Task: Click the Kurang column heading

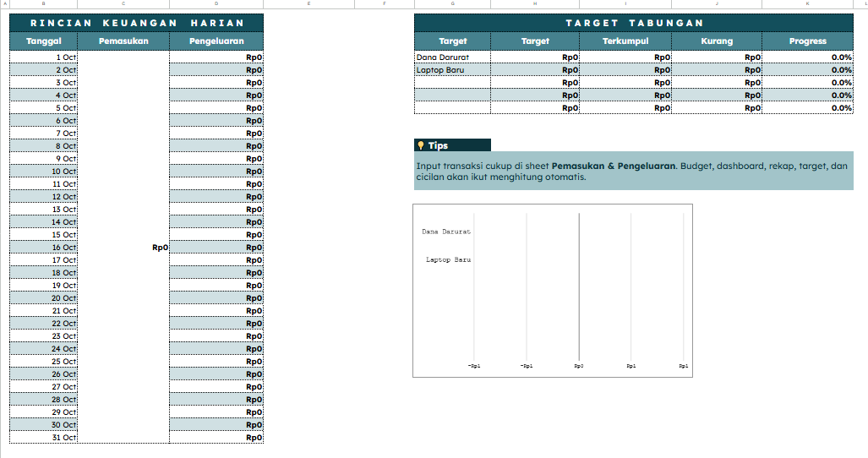Action: (717, 41)
